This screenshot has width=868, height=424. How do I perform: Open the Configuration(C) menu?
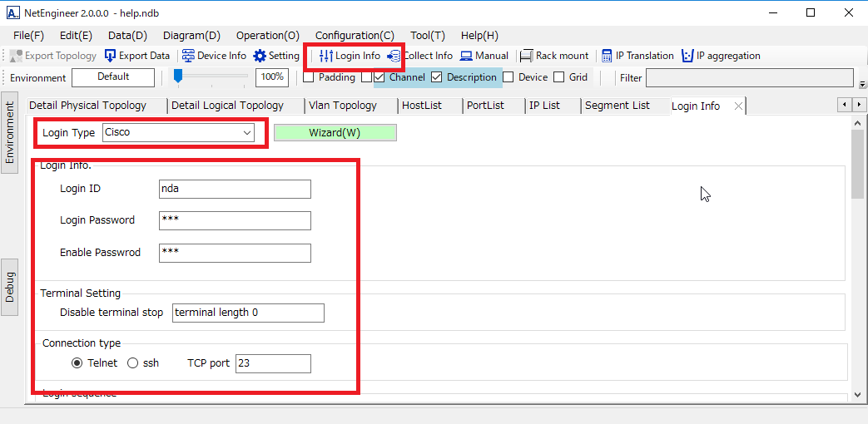pyautogui.click(x=355, y=35)
